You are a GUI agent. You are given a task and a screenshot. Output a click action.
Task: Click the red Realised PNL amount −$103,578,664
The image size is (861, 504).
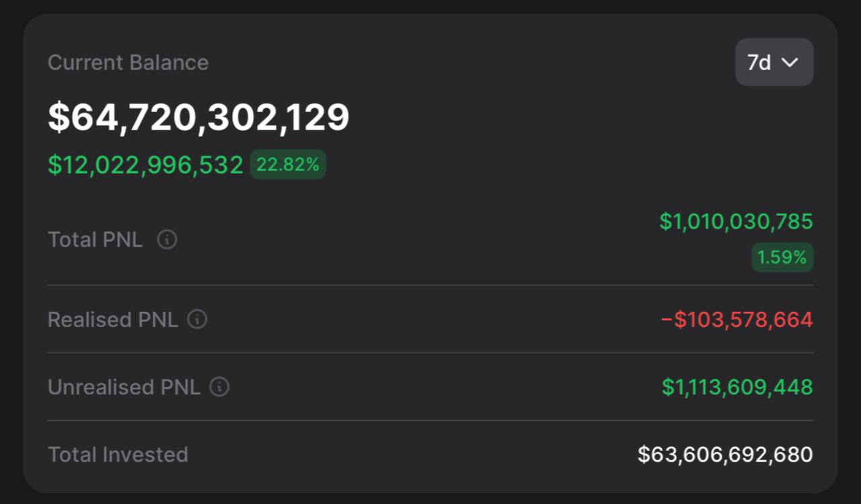[737, 319]
